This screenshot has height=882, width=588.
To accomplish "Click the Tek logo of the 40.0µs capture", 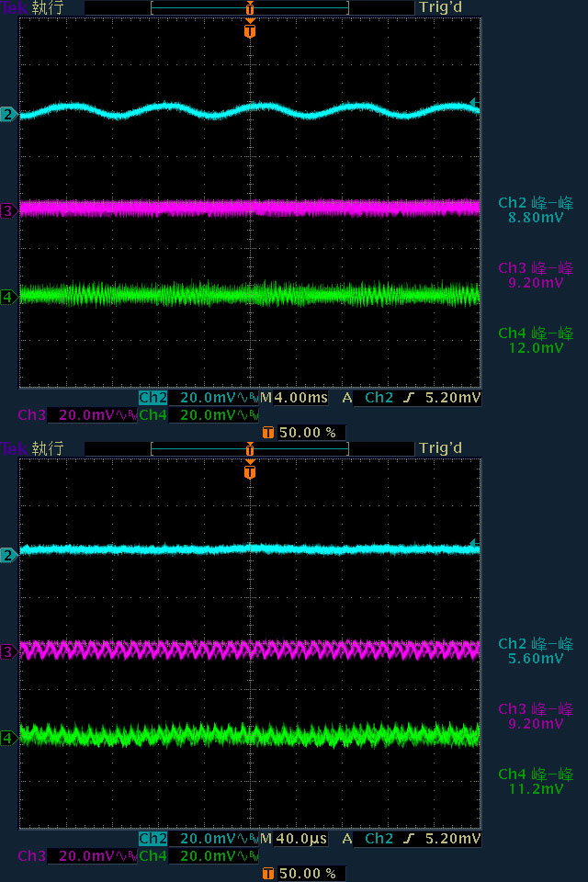I will point(14,448).
